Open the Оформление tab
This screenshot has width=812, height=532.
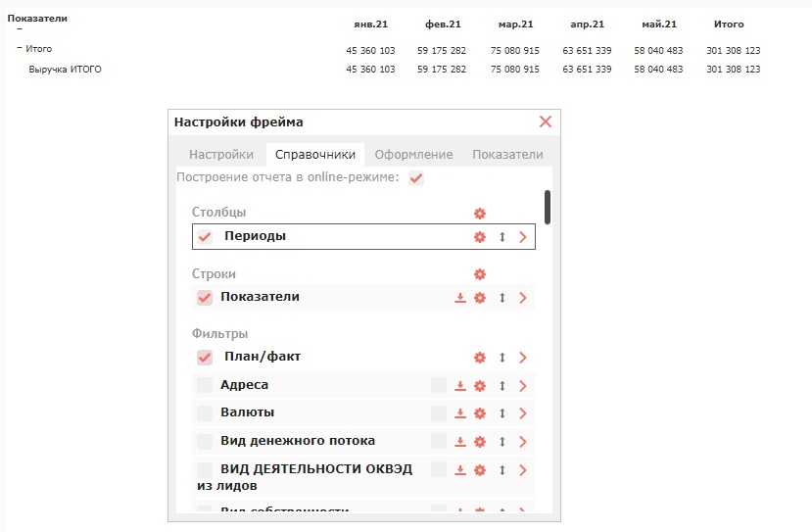coord(413,155)
